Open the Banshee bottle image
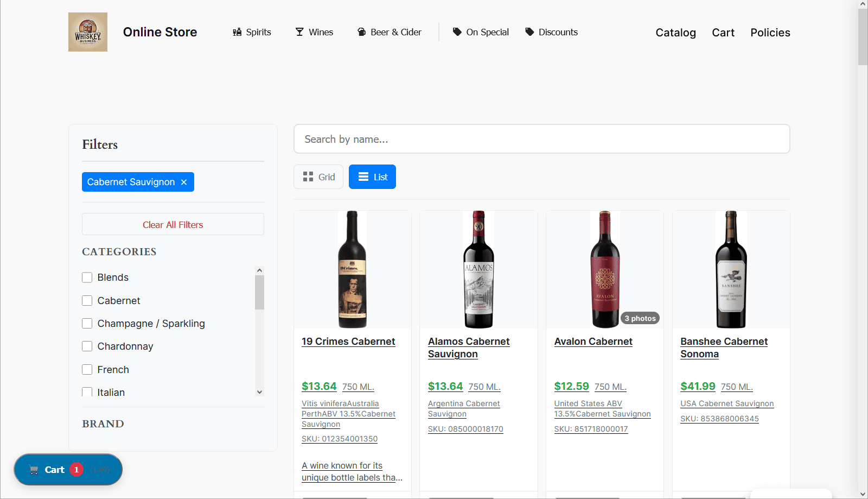 (731, 269)
